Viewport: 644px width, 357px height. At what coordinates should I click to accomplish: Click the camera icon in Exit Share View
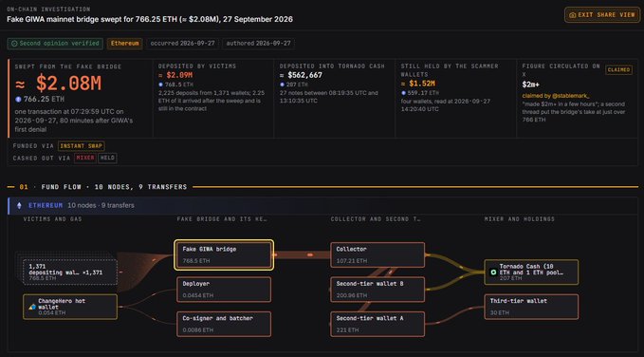click(x=572, y=15)
